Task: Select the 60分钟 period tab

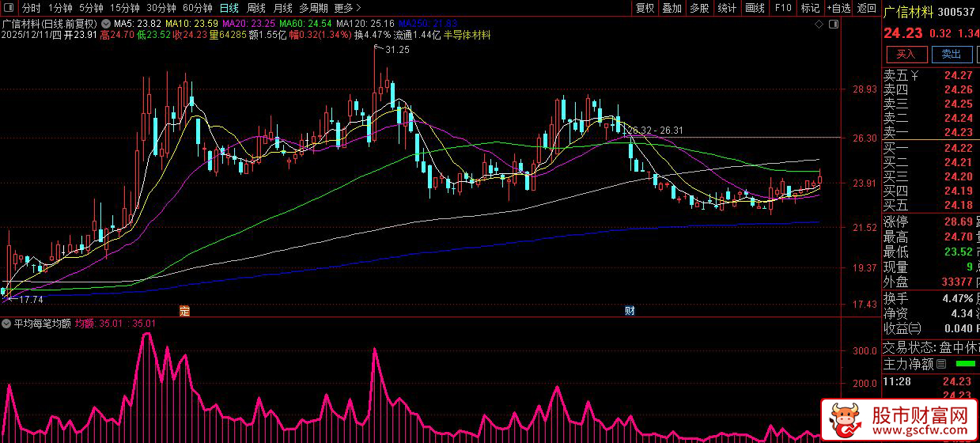Action: tap(197, 8)
